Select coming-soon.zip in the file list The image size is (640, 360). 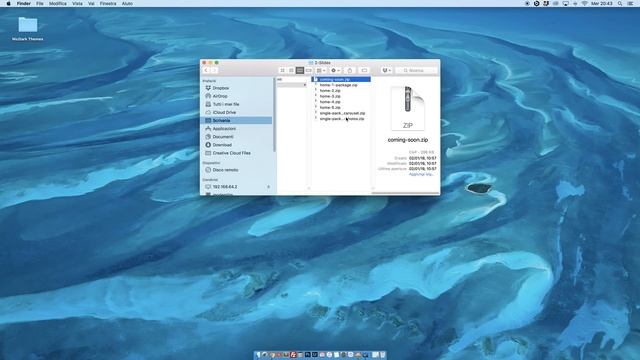(x=341, y=79)
